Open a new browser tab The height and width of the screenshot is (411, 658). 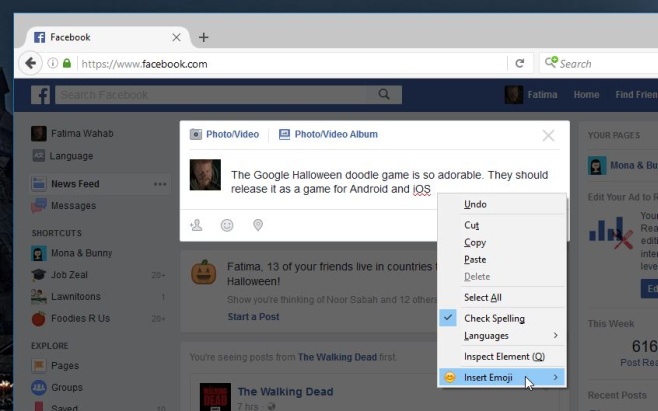click(x=204, y=37)
